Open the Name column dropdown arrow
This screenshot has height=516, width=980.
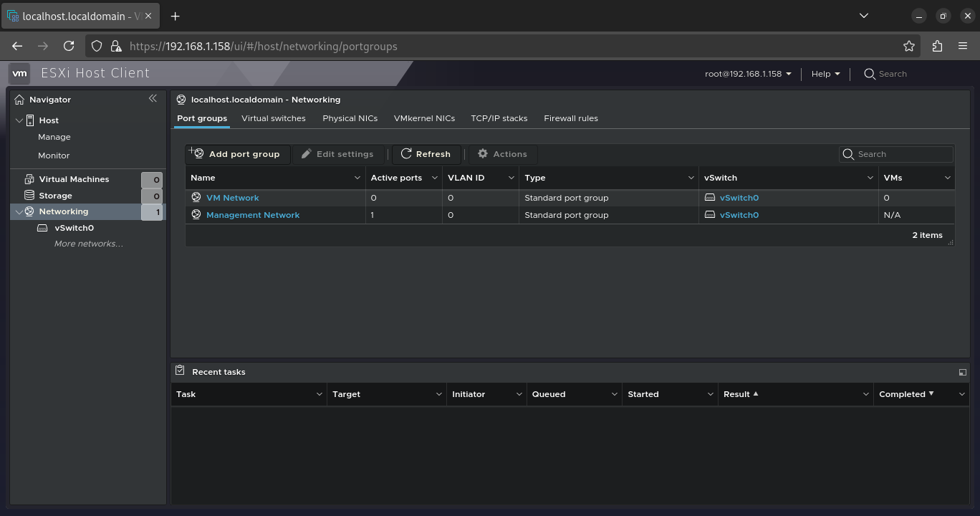coord(357,178)
